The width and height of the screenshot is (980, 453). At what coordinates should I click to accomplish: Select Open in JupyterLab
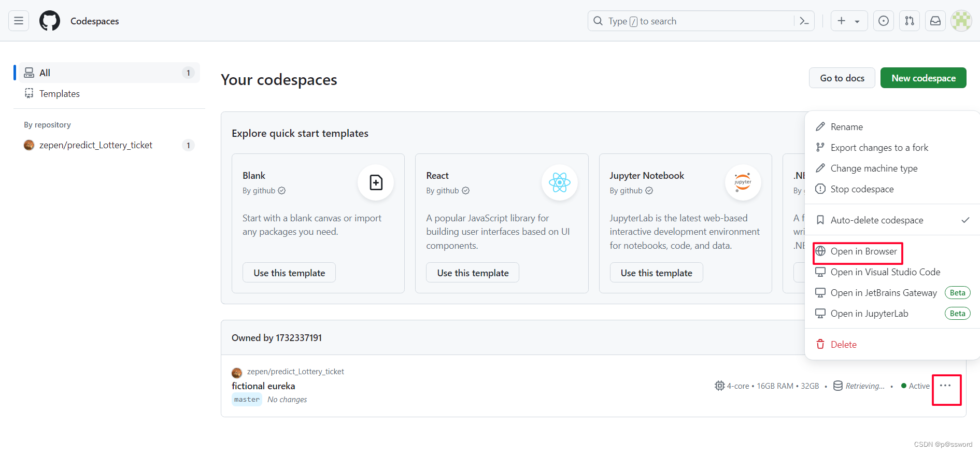[x=892, y=314]
